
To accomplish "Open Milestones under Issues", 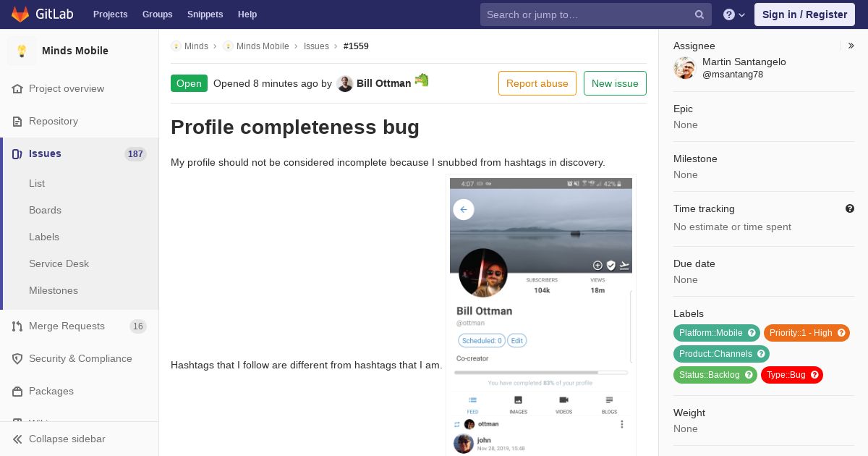I will [x=54, y=290].
